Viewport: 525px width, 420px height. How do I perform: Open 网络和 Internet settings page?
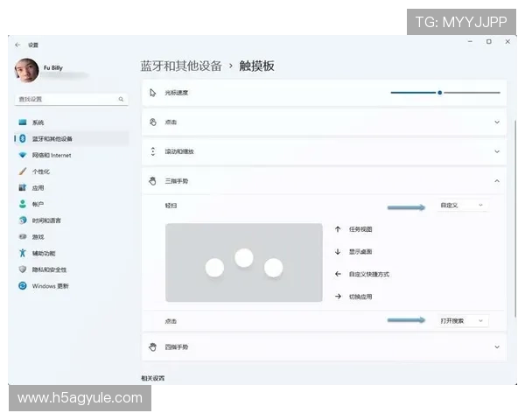[x=72, y=155]
